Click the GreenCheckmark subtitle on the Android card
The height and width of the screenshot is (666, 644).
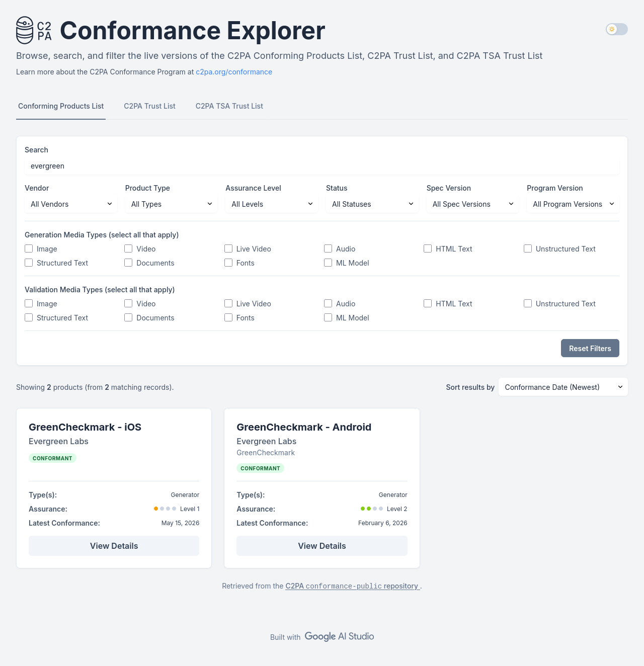[266, 453]
